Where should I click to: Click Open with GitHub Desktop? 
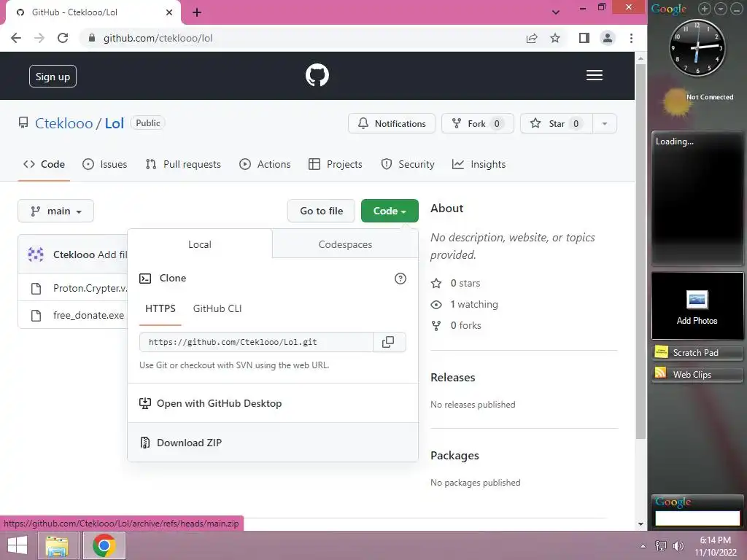pyautogui.click(x=273, y=403)
